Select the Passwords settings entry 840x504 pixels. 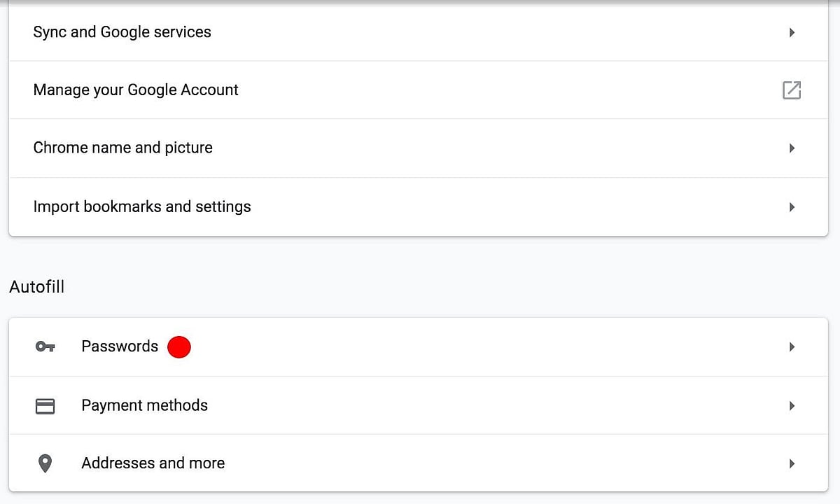(120, 346)
